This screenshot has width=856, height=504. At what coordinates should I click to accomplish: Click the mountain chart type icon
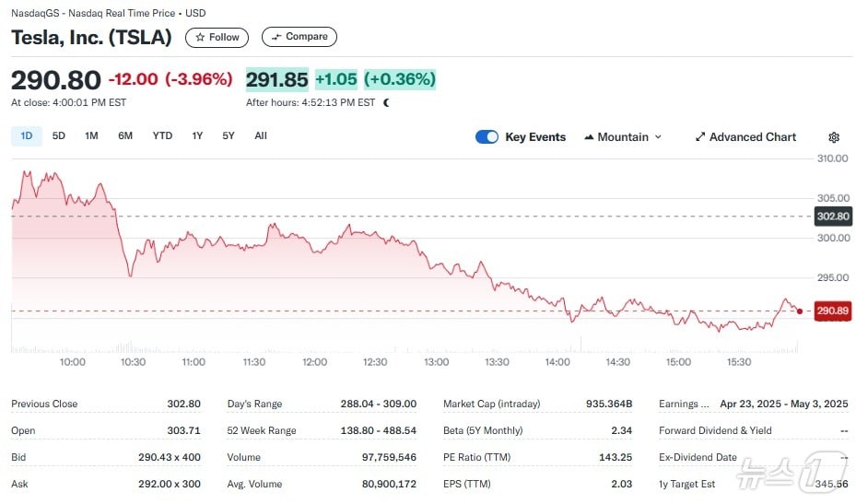(x=589, y=137)
